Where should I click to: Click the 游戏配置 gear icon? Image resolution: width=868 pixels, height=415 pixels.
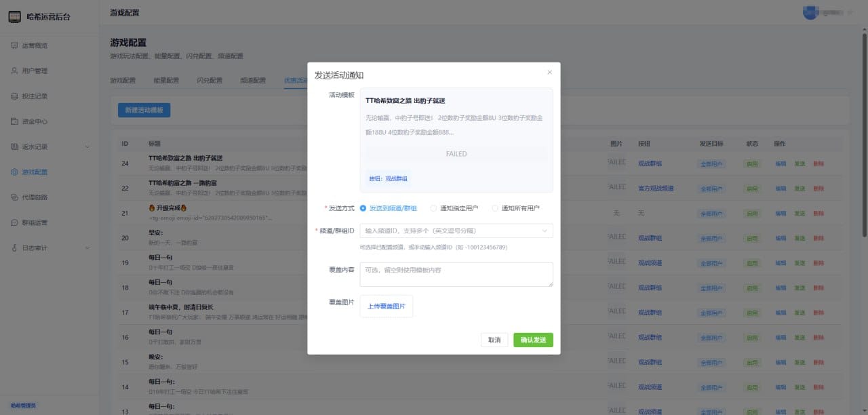(15, 172)
